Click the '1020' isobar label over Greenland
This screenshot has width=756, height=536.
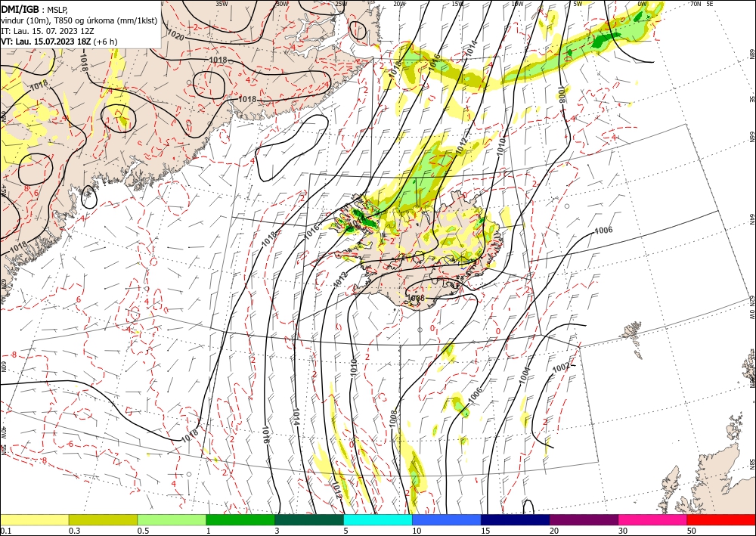pos(175,34)
